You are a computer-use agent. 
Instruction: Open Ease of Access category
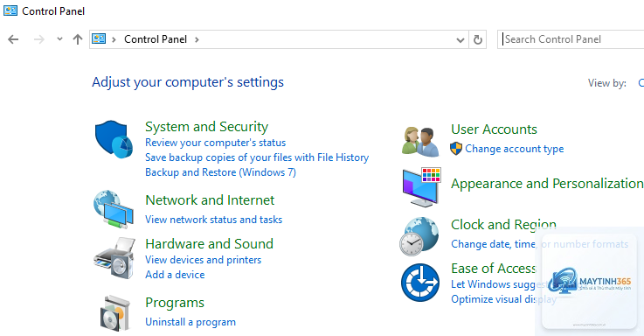(494, 268)
